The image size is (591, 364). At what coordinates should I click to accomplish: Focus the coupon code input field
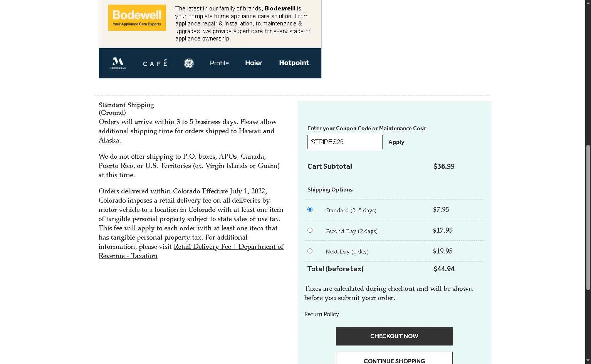(x=345, y=142)
